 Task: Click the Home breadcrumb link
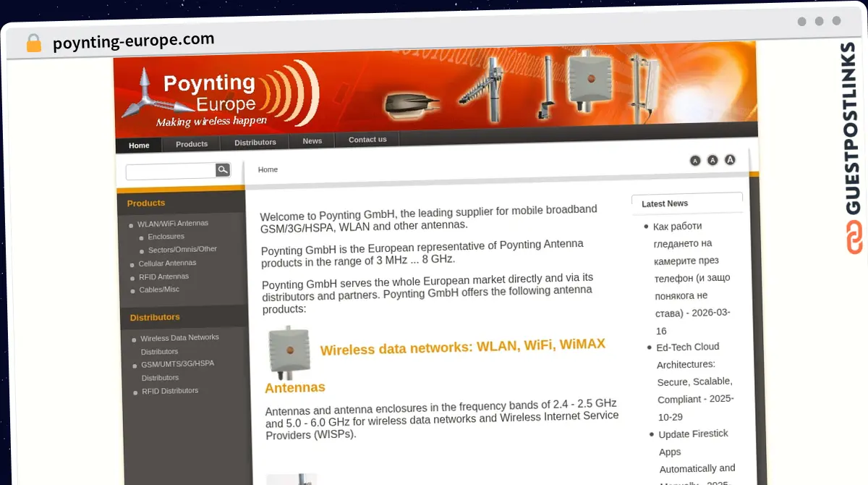coord(268,169)
